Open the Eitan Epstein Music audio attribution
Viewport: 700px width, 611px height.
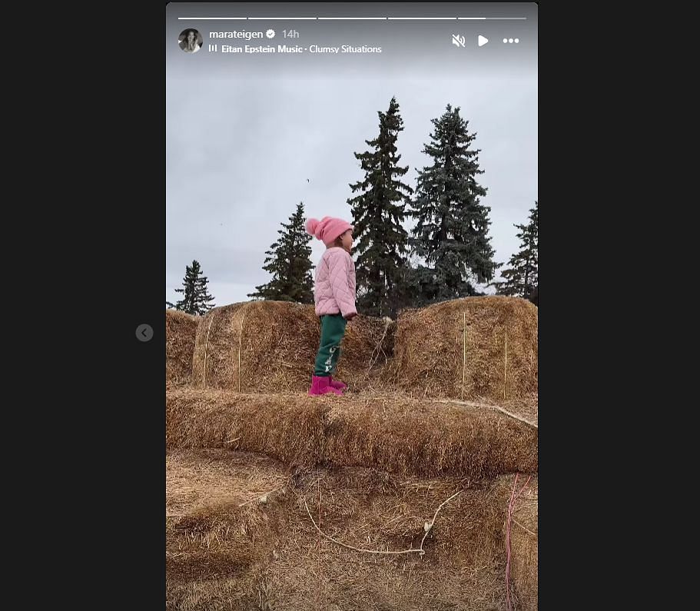tap(262, 49)
